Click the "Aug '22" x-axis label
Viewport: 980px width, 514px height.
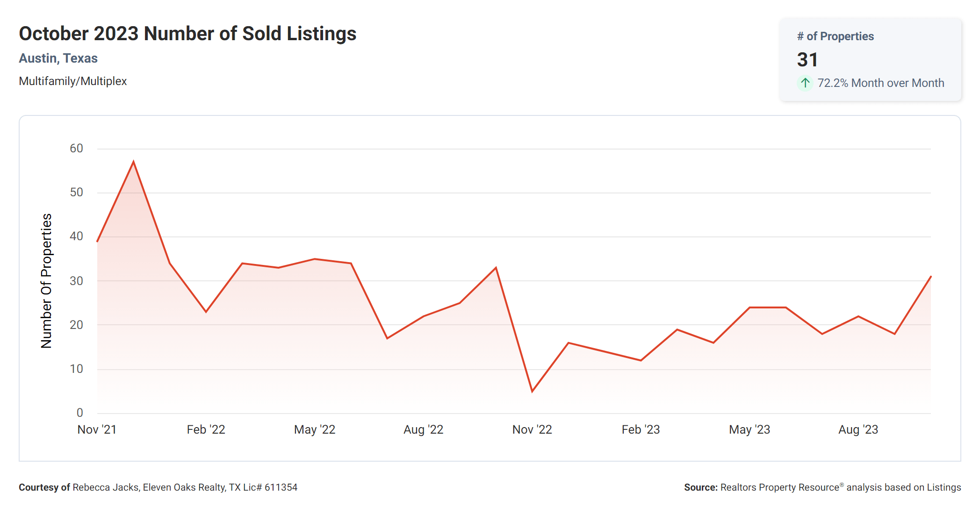click(x=423, y=429)
